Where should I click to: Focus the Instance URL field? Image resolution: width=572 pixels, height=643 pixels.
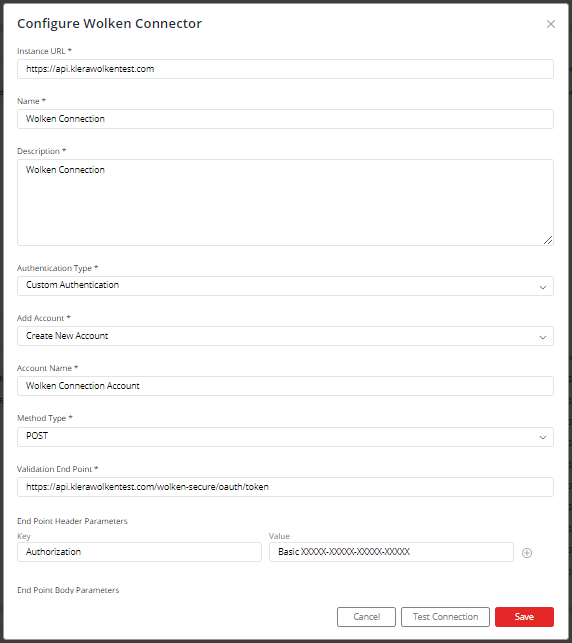285,69
